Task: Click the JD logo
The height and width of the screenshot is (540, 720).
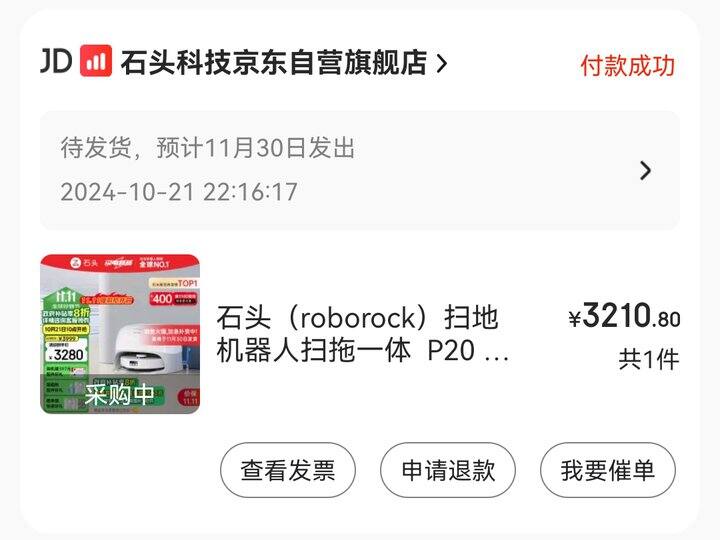Action: click(x=56, y=61)
